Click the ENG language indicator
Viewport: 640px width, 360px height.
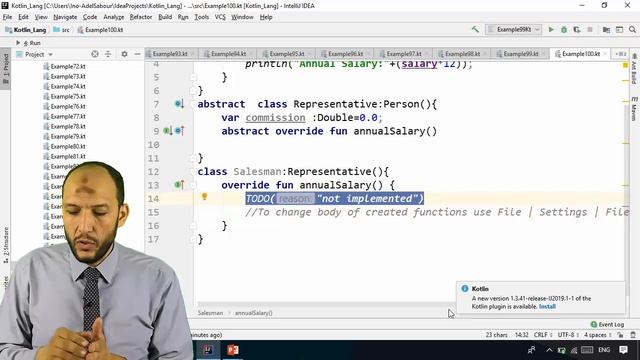(x=604, y=350)
